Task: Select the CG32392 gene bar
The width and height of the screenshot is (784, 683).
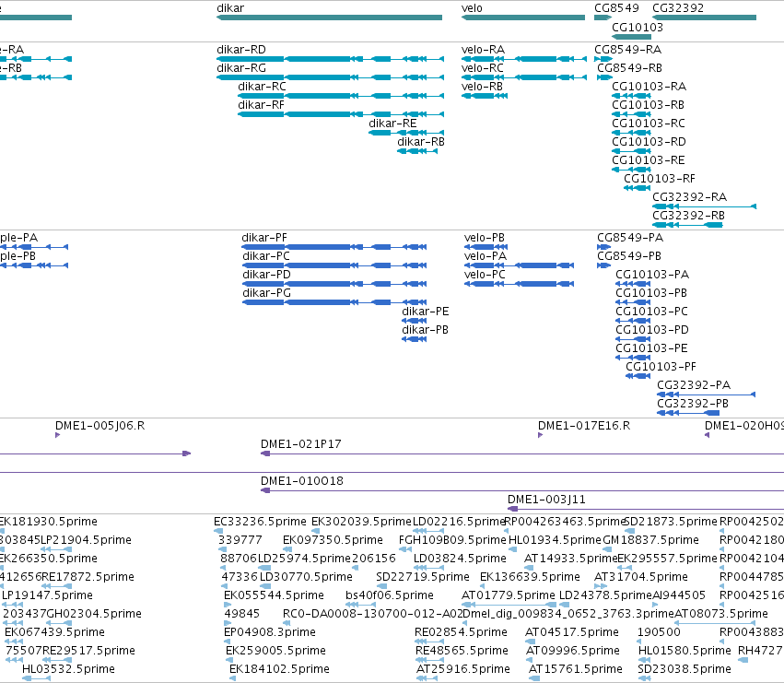Action: (704, 18)
